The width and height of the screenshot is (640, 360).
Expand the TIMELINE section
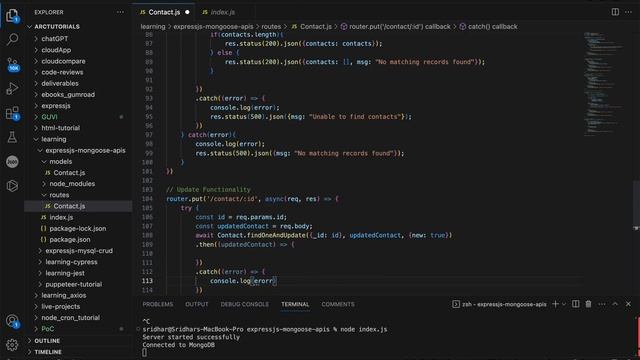pyautogui.click(x=48, y=352)
